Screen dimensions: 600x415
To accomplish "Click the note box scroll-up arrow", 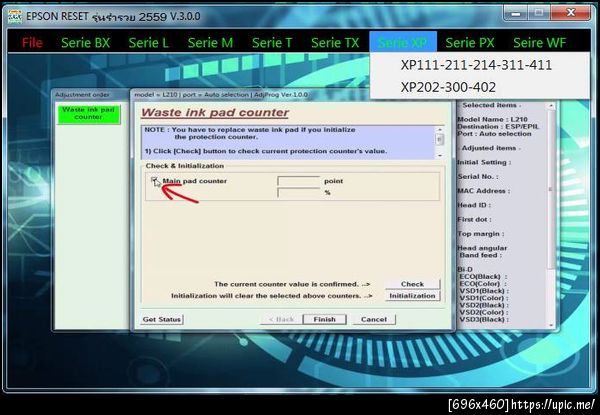I will [440, 130].
